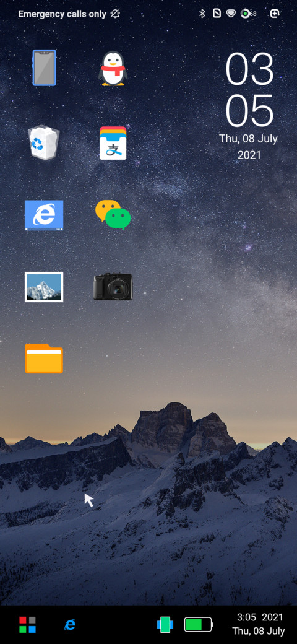Open the Recycle Bin
The image size is (297, 644).
click(43, 142)
